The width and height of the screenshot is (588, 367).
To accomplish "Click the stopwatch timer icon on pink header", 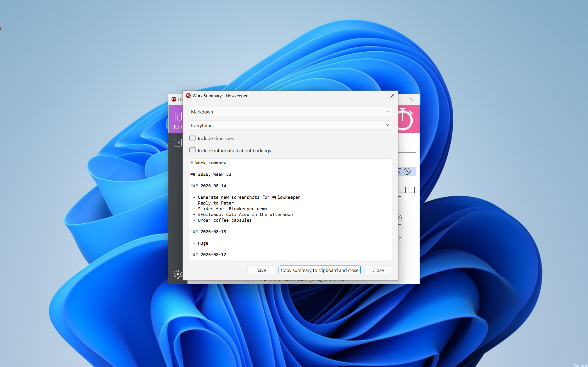I will [405, 119].
